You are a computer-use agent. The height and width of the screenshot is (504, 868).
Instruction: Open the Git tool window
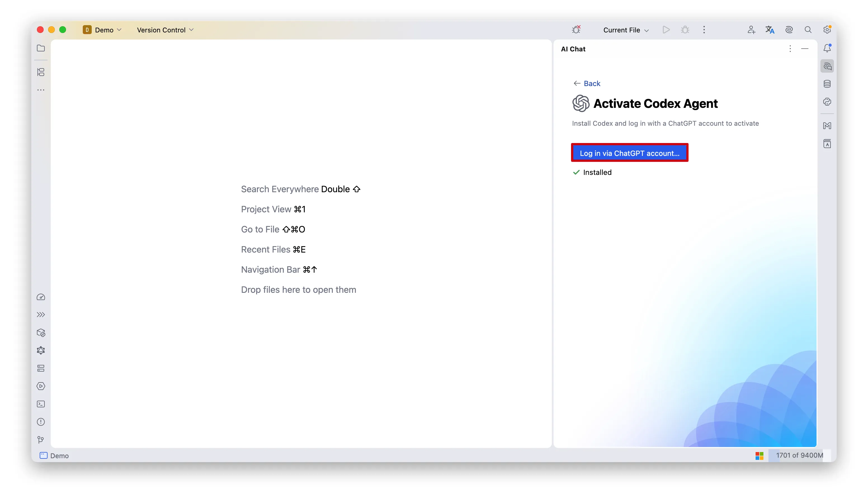[41, 440]
